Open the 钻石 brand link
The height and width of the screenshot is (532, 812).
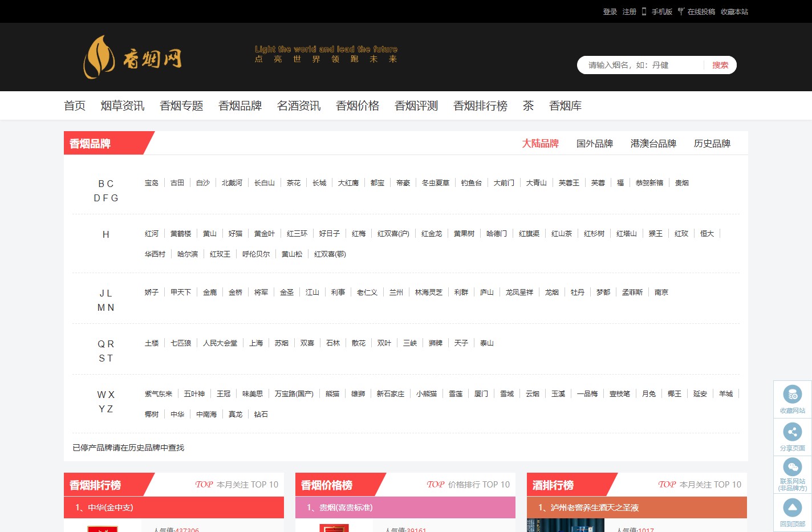click(261, 415)
